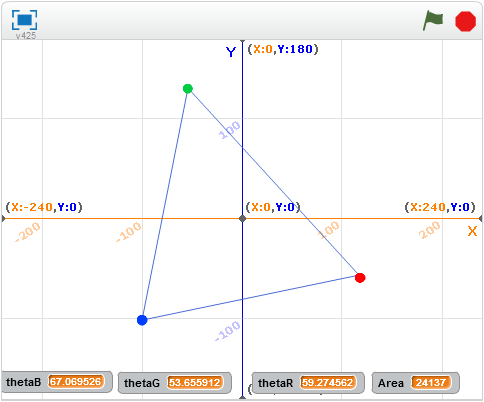The image size is (484, 402).
Task: Click the blue Y axis letter label
Action: [x=231, y=52]
